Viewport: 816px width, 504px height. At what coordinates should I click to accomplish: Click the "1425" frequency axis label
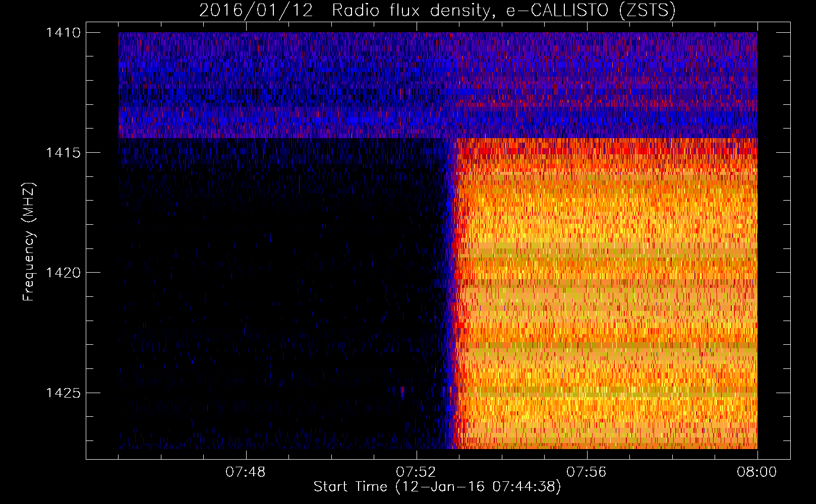63,393
